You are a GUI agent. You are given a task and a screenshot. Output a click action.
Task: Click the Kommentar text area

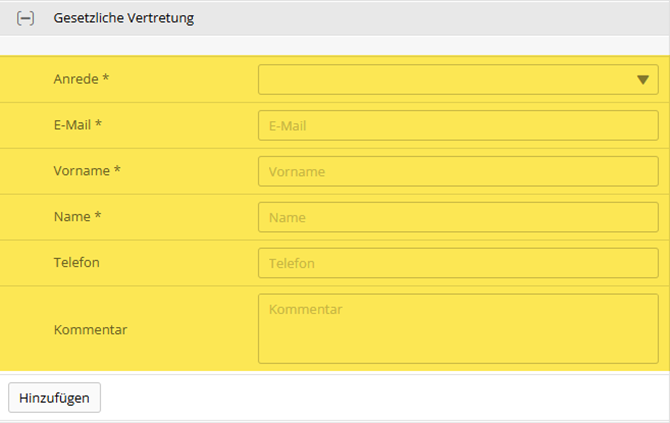pyautogui.click(x=458, y=328)
